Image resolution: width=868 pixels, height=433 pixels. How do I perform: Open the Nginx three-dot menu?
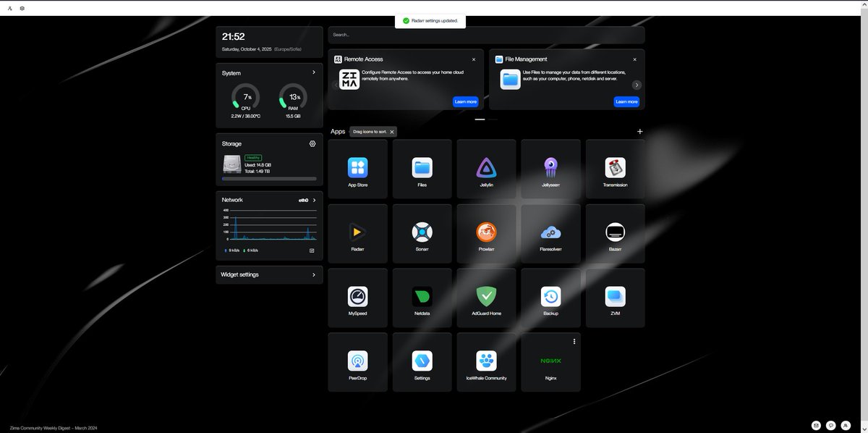(x=574, y=341)
